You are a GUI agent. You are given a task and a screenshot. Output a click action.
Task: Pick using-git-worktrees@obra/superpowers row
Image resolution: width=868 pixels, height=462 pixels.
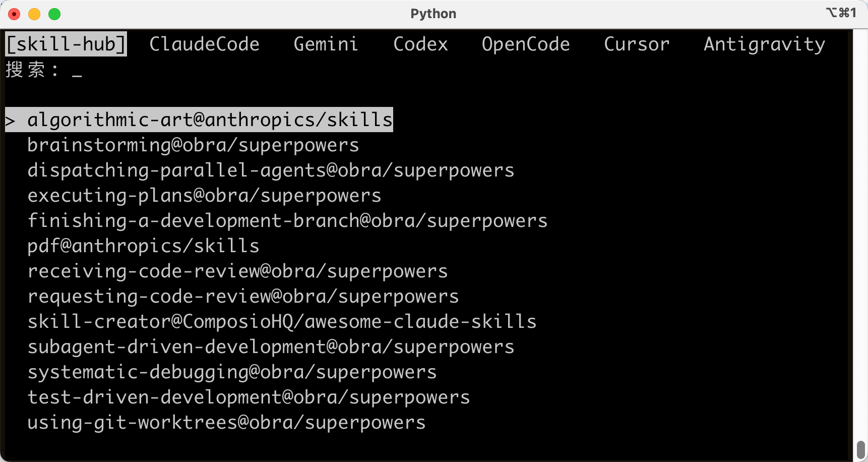pyautogui.click(x=226, y=423)
